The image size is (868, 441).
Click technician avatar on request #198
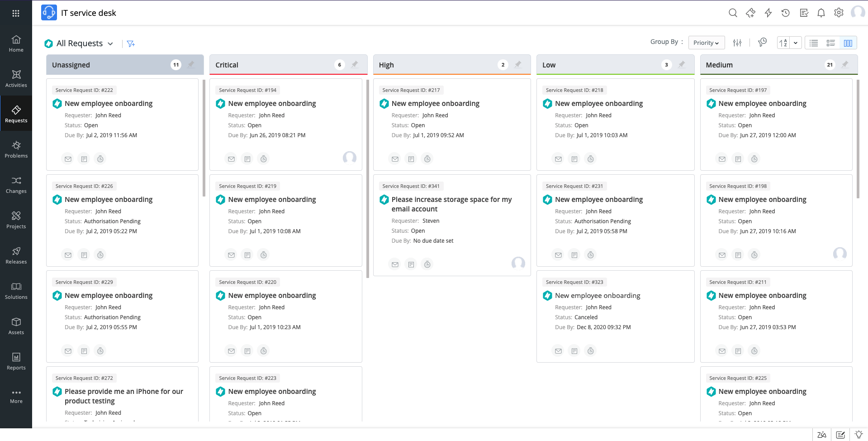[x=840, y=254]
